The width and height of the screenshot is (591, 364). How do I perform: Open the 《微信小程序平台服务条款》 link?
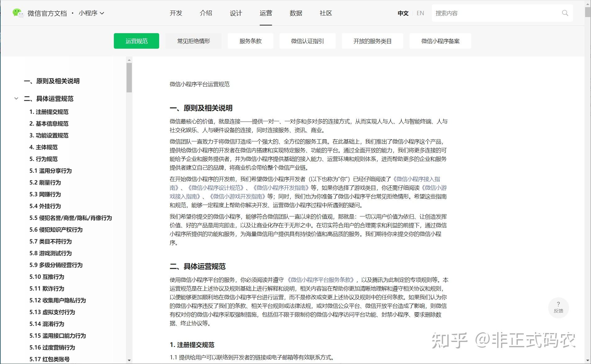click(321, 280)
